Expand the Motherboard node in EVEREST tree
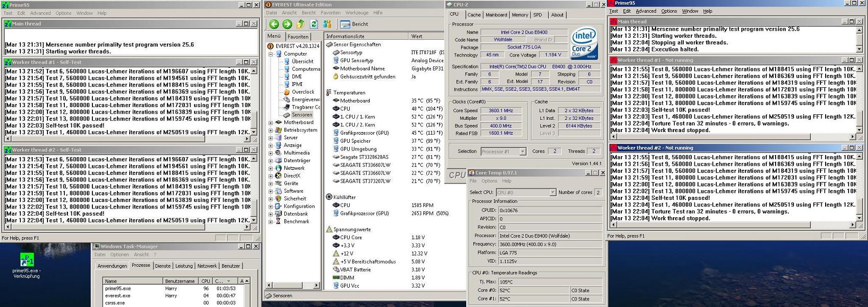 pyautogui.click(x=271, y=122)
